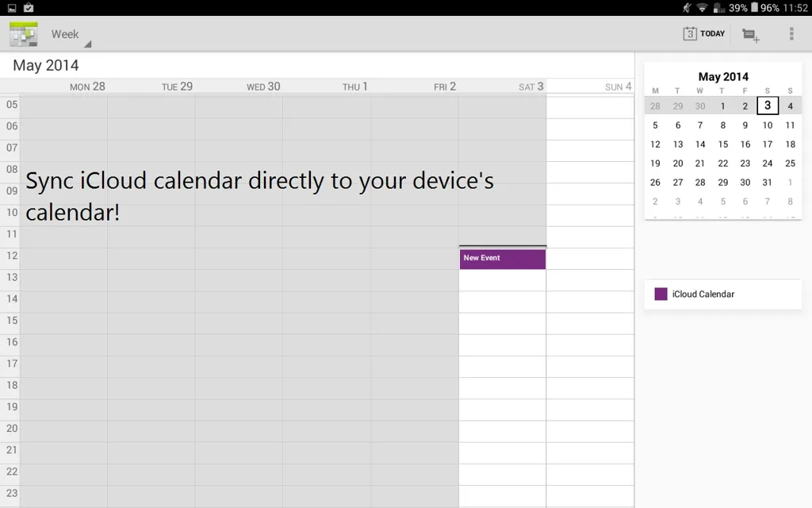The width and height of the screenshot is (812, 508).
Task: Select the iCloud Calendar label
Action: 703,294
